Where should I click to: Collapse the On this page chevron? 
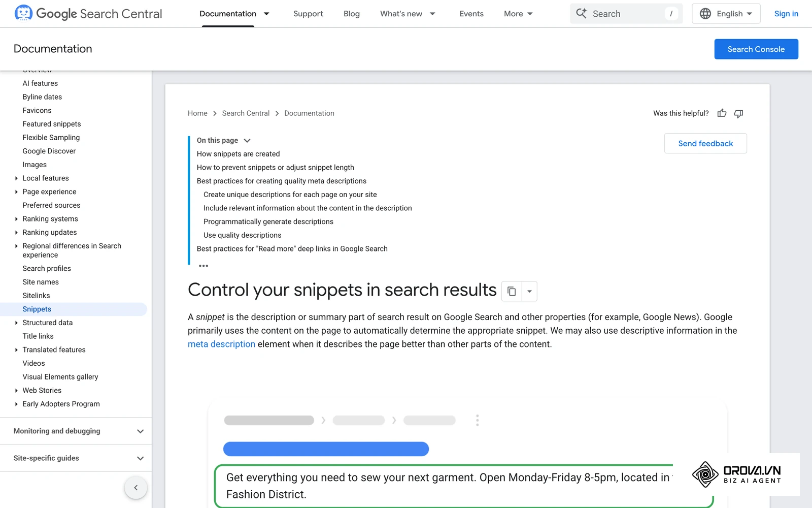point(247,141)
